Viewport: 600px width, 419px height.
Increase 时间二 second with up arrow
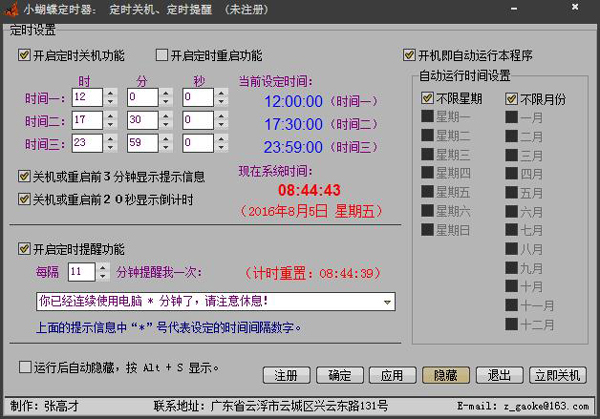(x=221, y=116)
